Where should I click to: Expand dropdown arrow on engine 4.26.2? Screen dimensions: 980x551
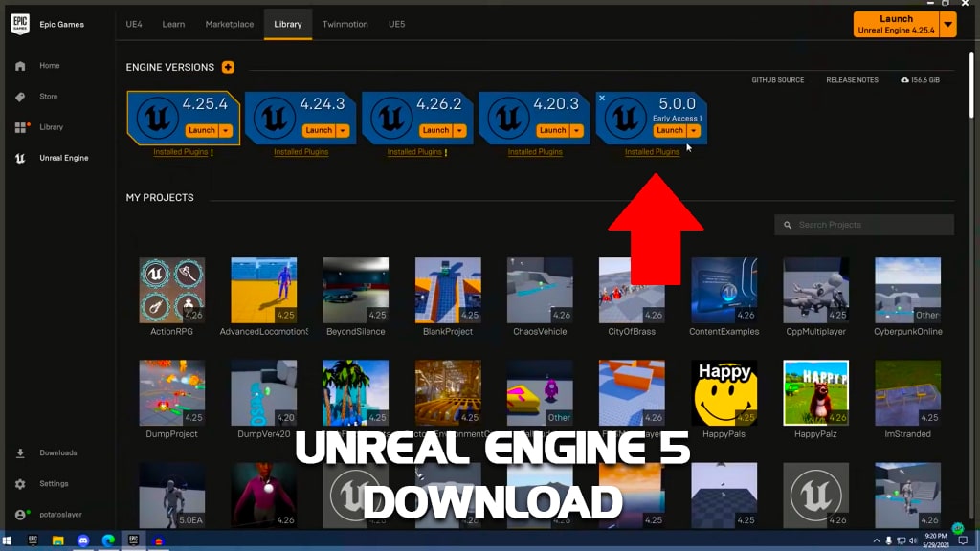coord(459,130)
